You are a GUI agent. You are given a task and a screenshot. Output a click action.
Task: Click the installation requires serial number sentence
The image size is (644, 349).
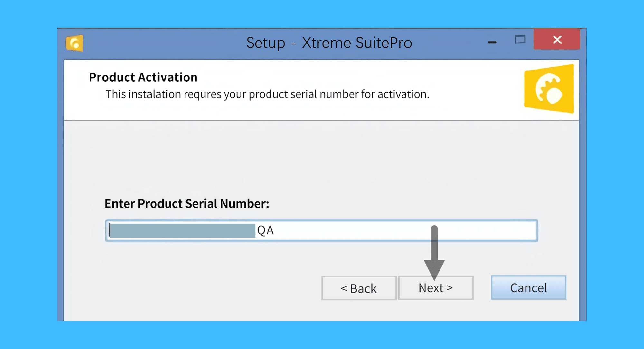(267, 94)
